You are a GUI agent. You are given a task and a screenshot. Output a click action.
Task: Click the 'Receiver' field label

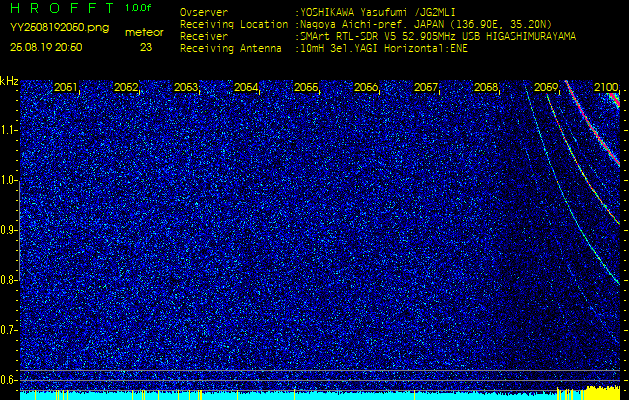click(204, 37)
